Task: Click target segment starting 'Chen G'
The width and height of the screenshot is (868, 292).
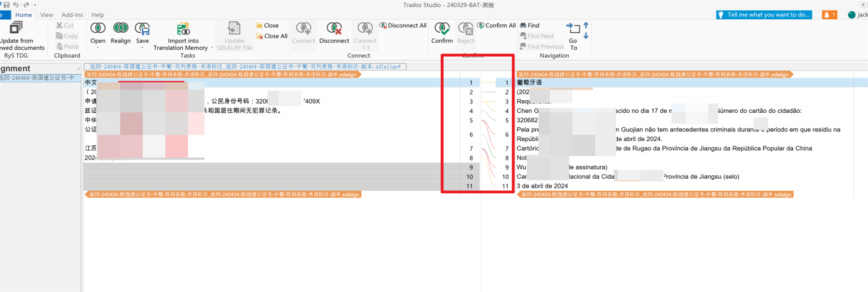Action: pyautogui.click(x=659, y=111)
